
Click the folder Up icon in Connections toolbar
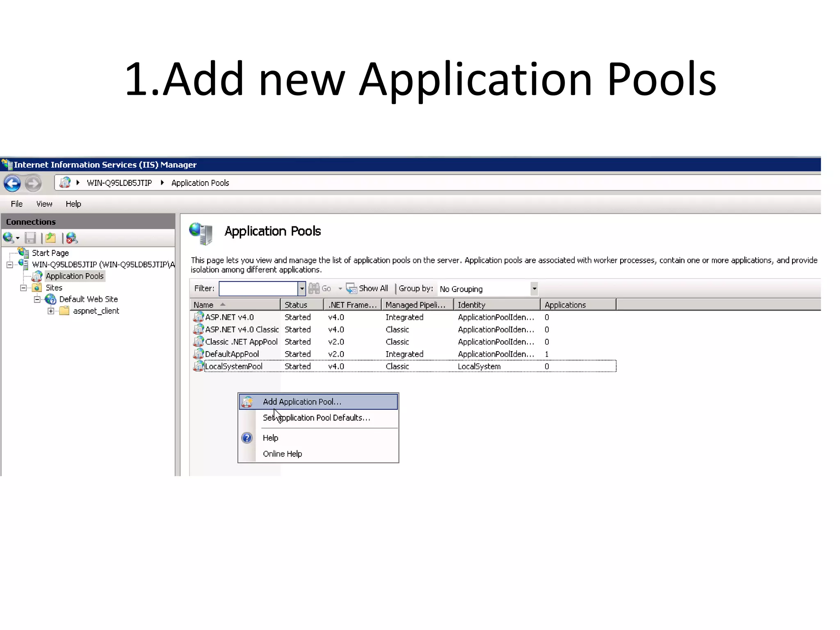tap(51, 238)
